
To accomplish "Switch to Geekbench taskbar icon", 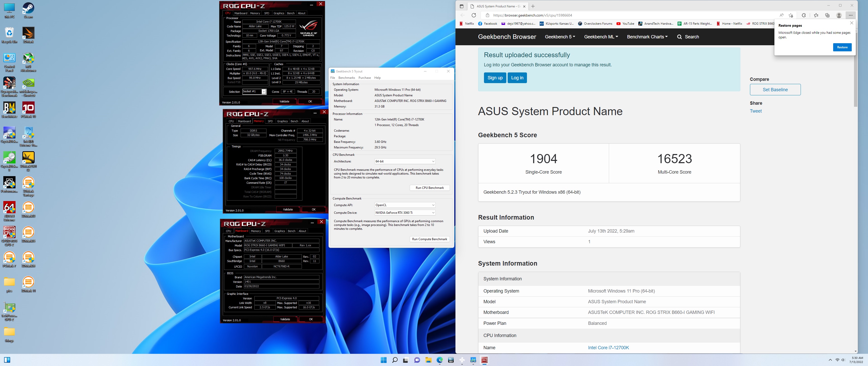I will (x=473, y=360).
